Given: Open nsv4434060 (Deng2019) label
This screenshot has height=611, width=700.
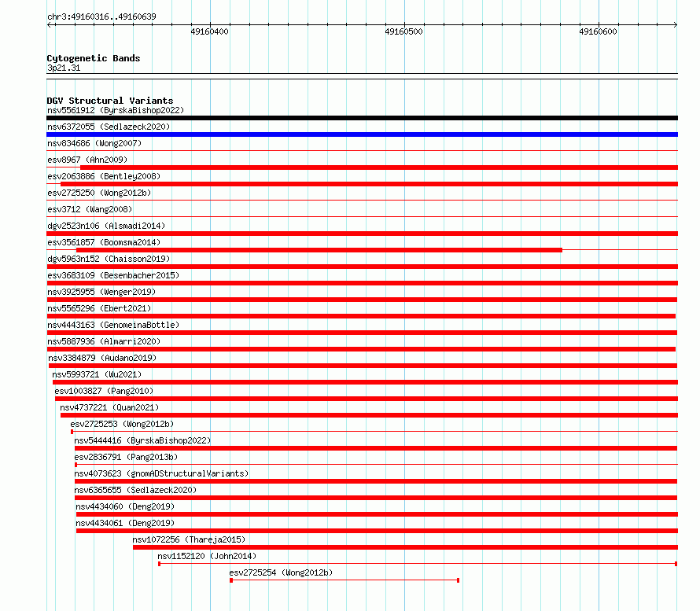Looking at the screenshot, I should click(125, 506).
